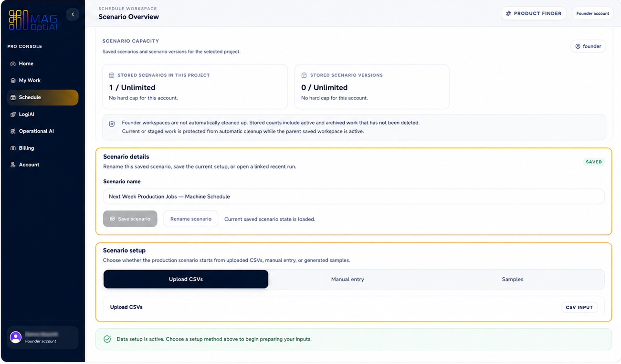Click the green check icon in status banner
This screenshot has height=364, width=621.
[x=107, y=339]
